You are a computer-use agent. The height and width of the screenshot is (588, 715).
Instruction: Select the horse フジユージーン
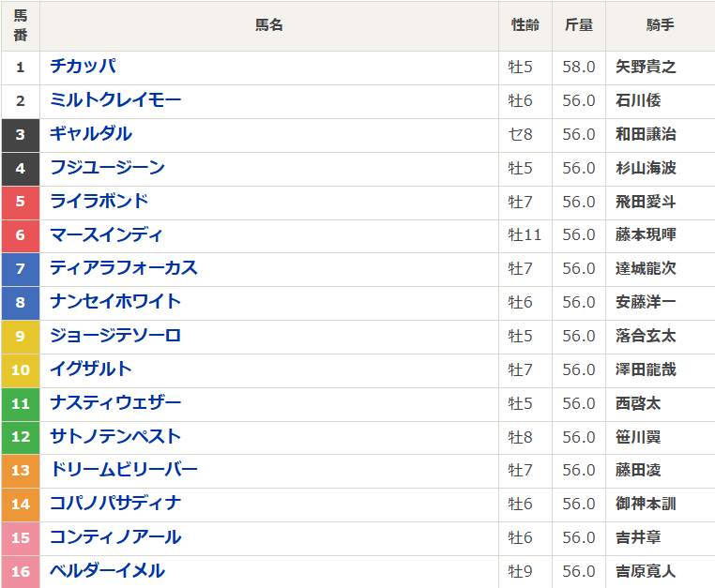(107, 168)
